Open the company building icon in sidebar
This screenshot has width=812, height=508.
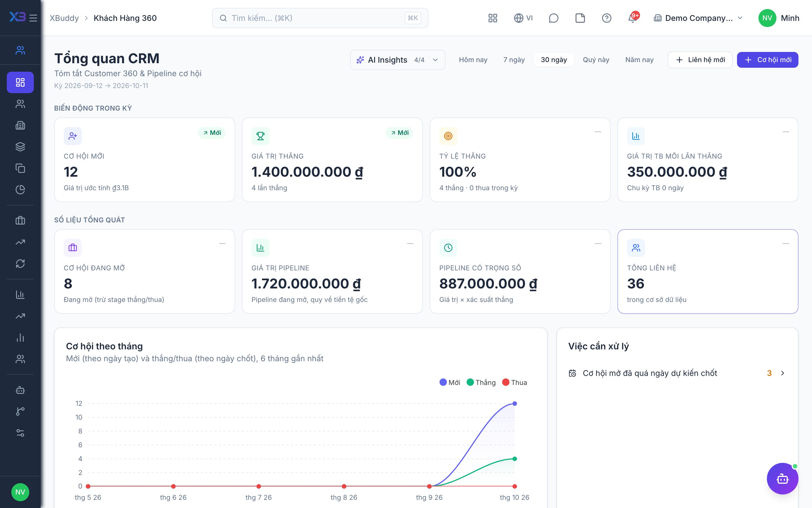pos(20,125)
